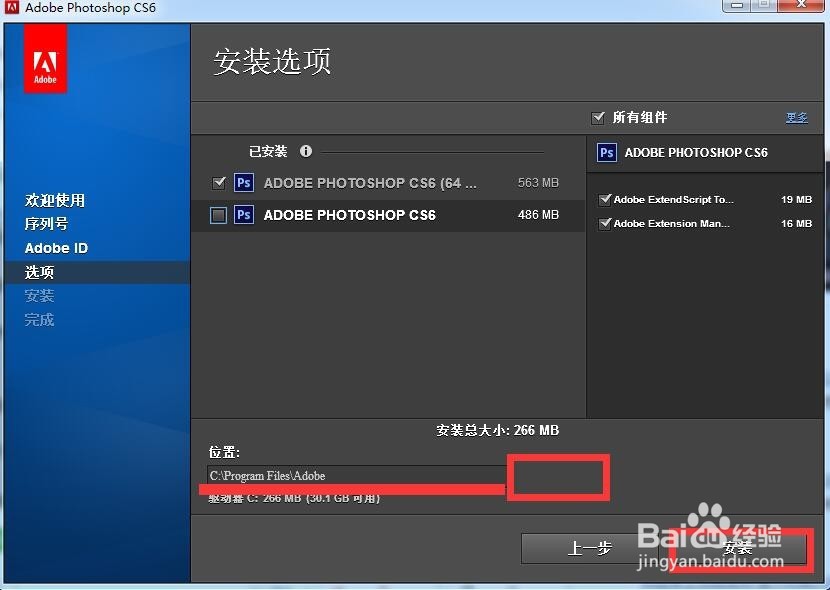
Task: Uncheck the Adobe Extension Manager component
Action: point(605,223)
